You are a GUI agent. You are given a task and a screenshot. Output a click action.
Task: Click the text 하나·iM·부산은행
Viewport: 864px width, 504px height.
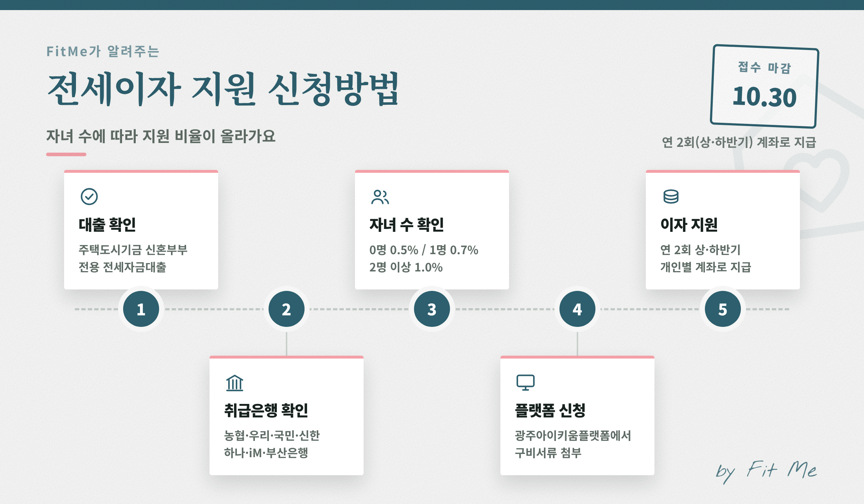pos(266,453)
